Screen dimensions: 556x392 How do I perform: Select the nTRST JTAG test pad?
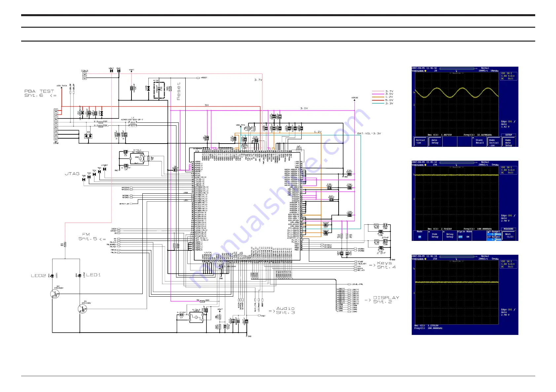point(105,169)
